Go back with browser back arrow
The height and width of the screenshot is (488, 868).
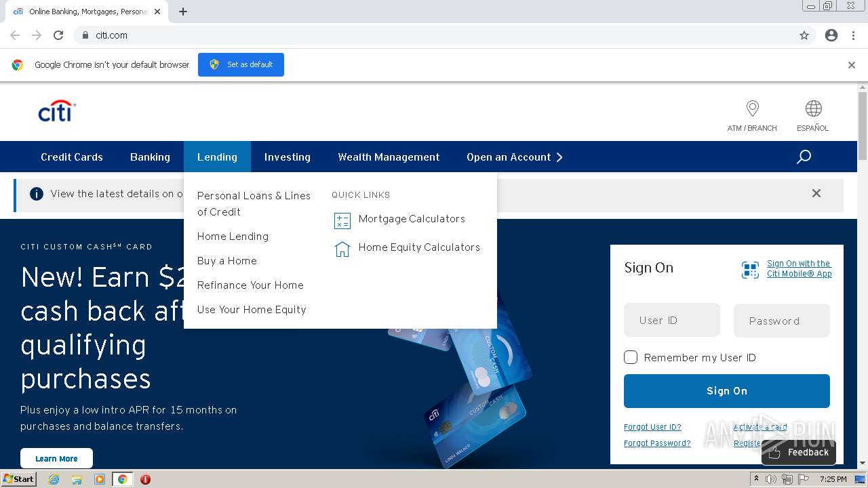coord(15,35)
